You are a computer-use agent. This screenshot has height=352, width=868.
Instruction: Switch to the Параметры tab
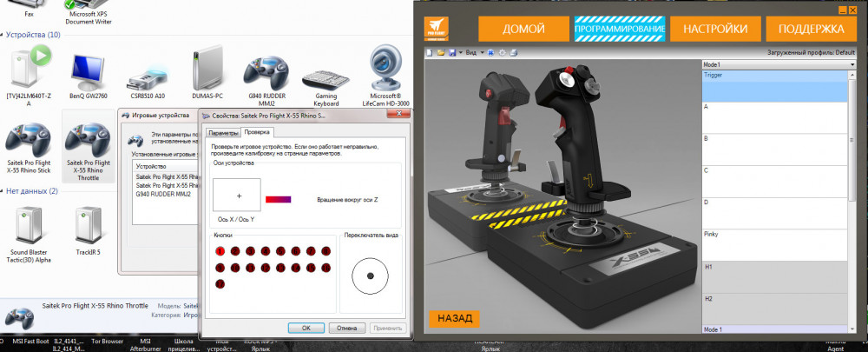223,133
